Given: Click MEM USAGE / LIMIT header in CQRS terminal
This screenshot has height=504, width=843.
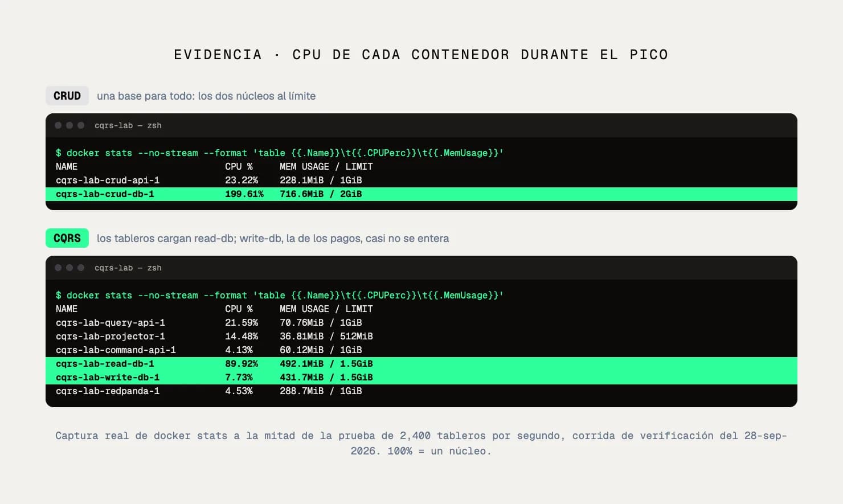Looking at the screenshot, I should [x=326, y=309].
